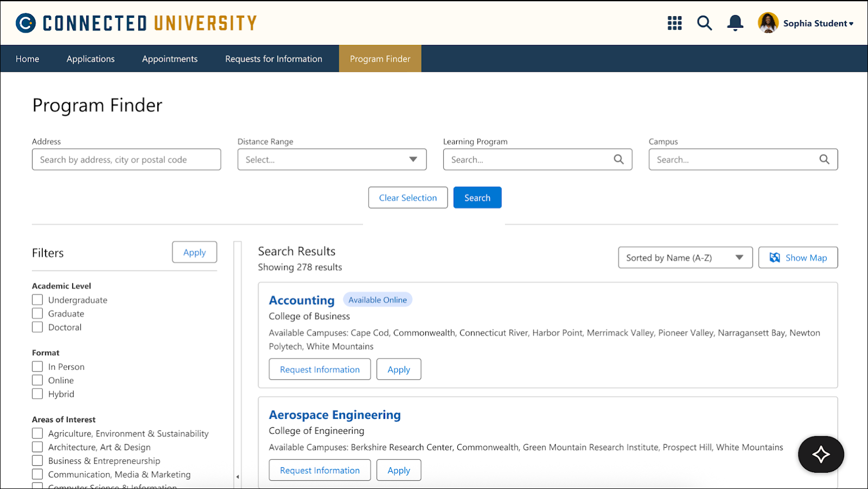Apply to the Accounting program

pyautogui.click(x=398, y=369)
